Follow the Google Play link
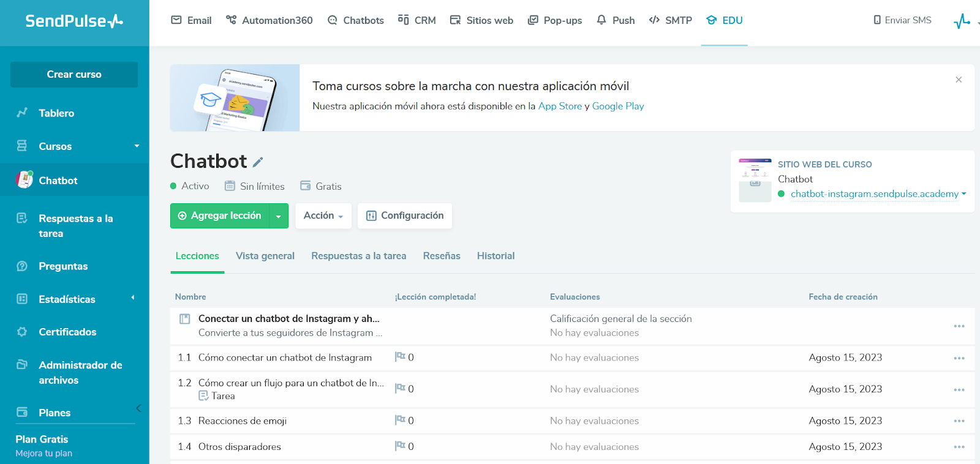The image size is (980, 464). click(x=618, y=106)
